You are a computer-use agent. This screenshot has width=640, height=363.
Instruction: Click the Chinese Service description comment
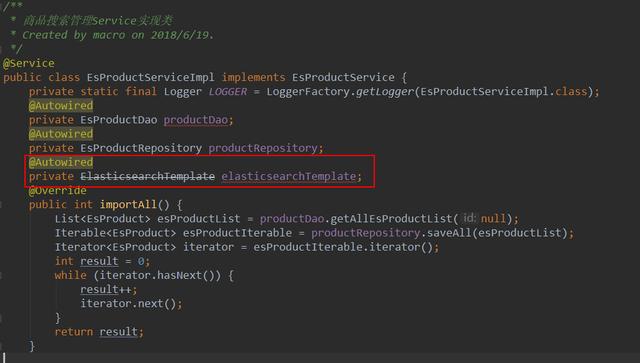click(x=98, y=20)
